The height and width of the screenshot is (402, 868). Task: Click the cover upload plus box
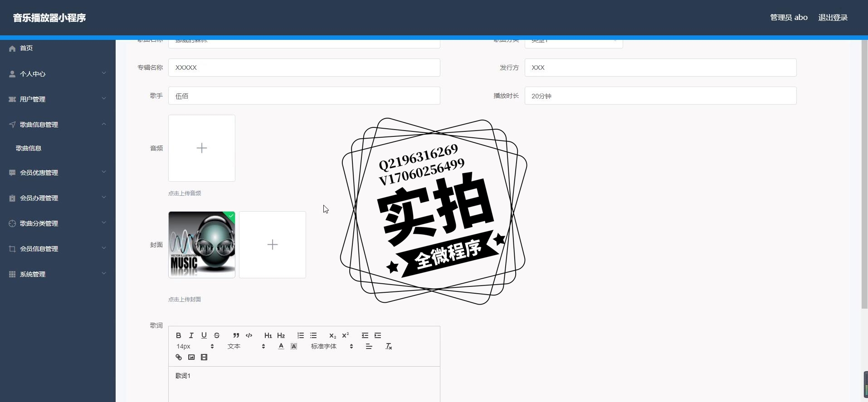point(273,245)
